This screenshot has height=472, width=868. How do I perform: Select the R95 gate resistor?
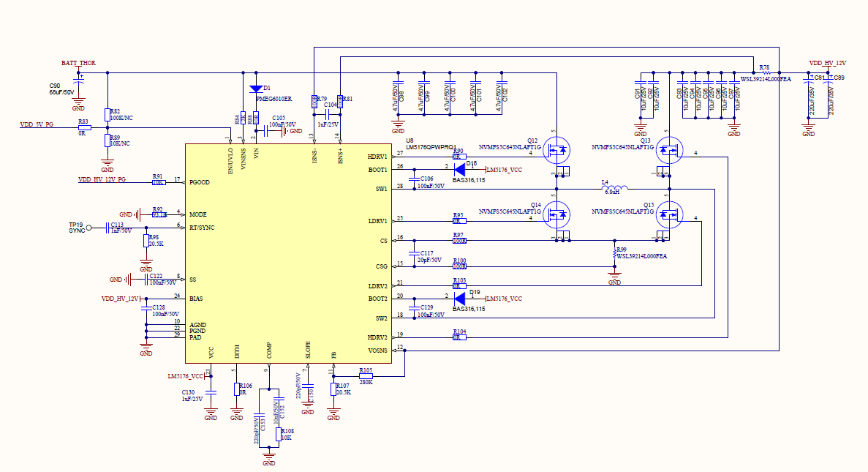(x=459, y=221)
